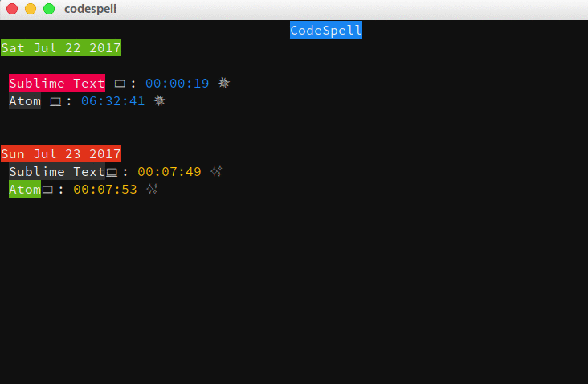
Task: Click the burst star icon after 06:32:41
Action: [160, 101]
